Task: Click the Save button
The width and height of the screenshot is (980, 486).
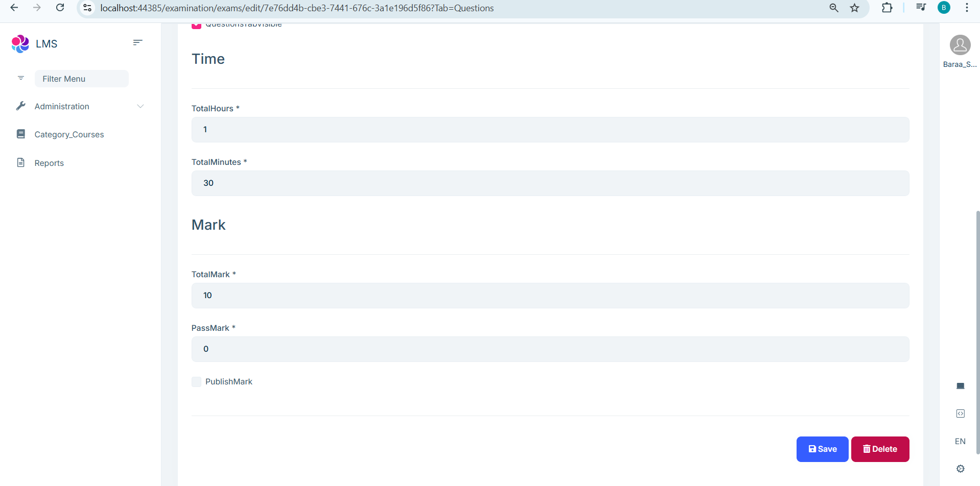Action: [822, 449]
